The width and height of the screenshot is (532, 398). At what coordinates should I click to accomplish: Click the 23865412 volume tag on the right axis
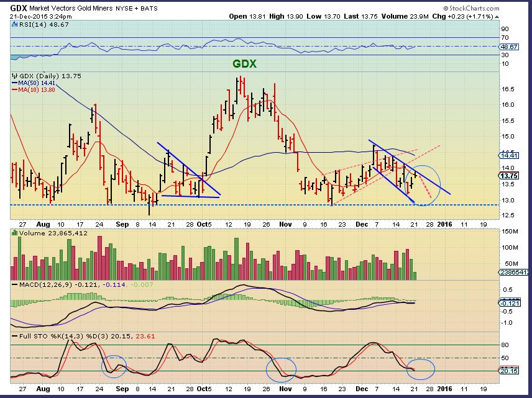click(x=513, y=272)
